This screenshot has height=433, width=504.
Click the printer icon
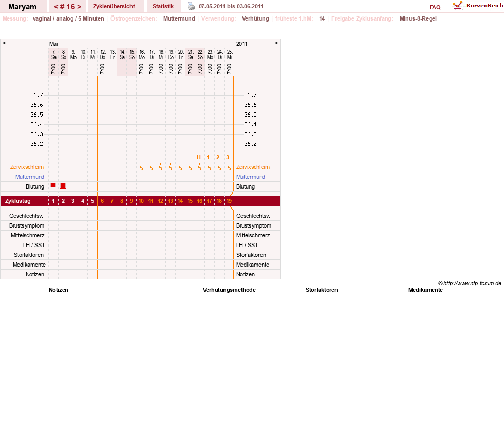click(x=191, y=6)
